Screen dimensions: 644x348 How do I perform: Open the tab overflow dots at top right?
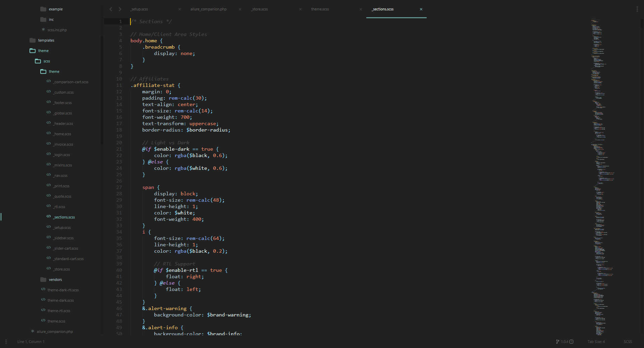pyautogui.click(x=637, y=9)
